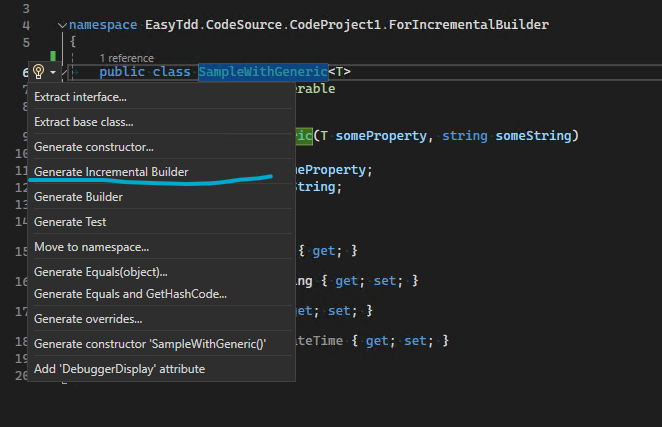Choose the Generate Builder action
Screen dimensions: 662x427
point(160,197)
